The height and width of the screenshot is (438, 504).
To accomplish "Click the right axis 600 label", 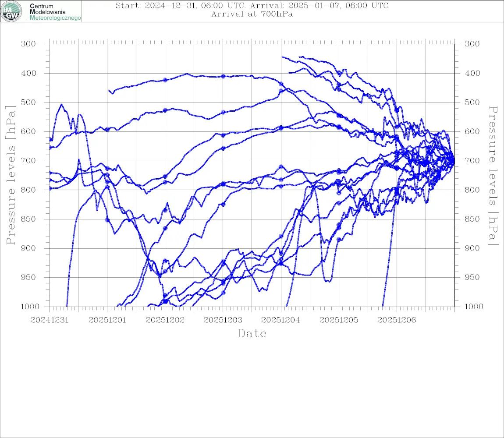I will 472,131.
